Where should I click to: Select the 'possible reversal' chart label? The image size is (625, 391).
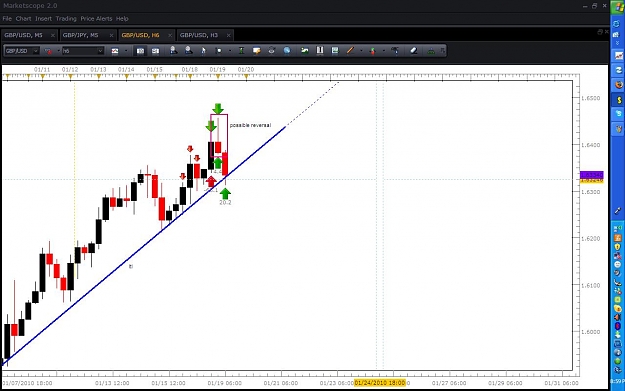tap(250, 125)
